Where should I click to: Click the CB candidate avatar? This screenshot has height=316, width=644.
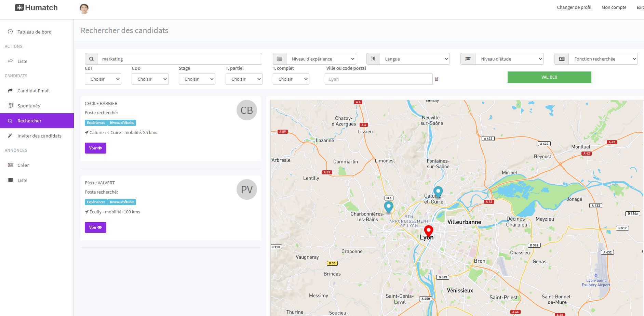coord(246,110)
